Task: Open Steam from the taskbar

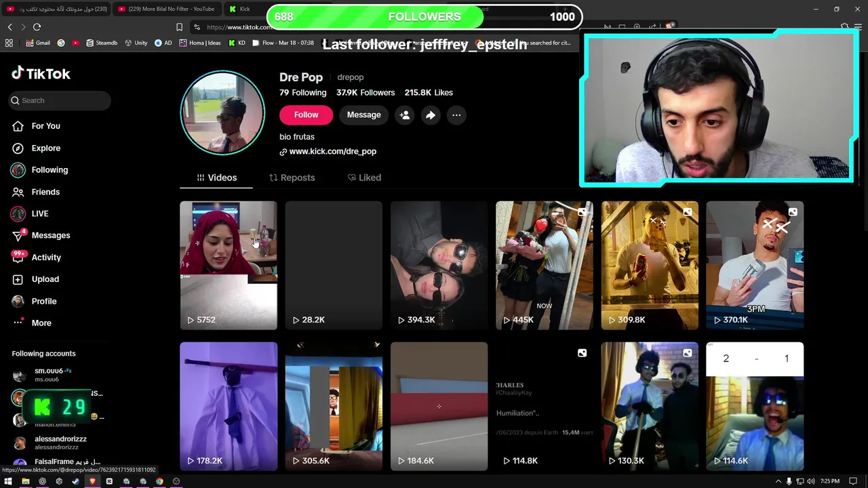Action: [75, 481]
